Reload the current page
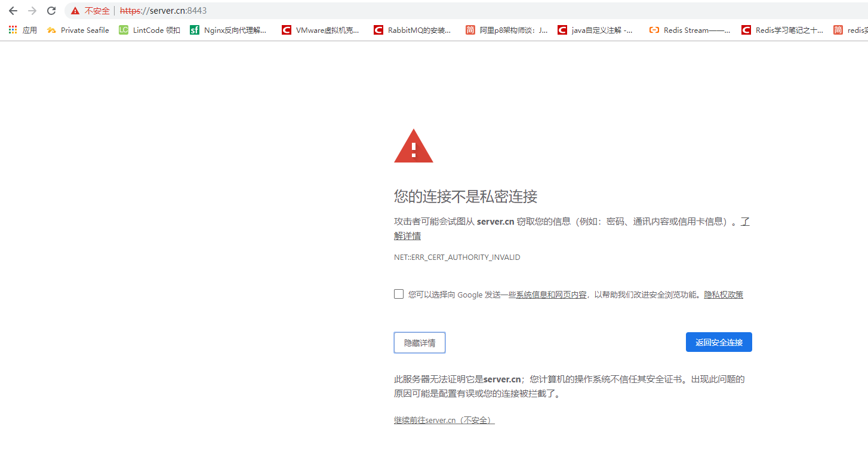 tap(51, 10)
